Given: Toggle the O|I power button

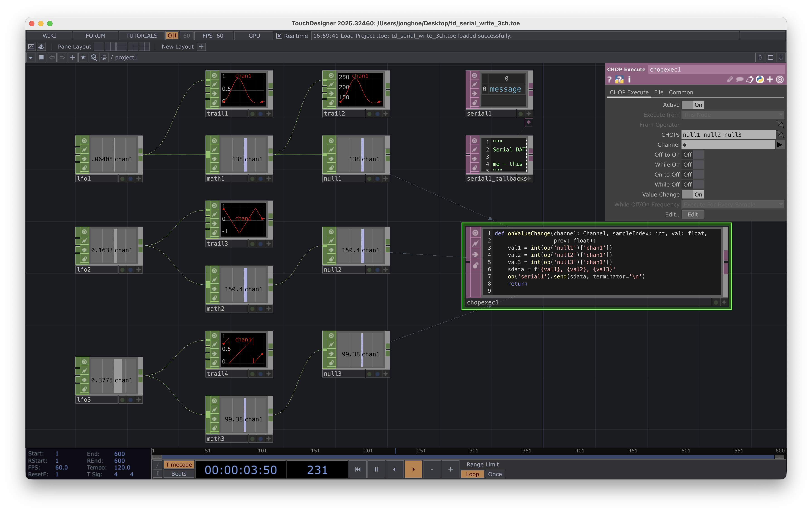Looking at the screenshot, I should (172, 36).
